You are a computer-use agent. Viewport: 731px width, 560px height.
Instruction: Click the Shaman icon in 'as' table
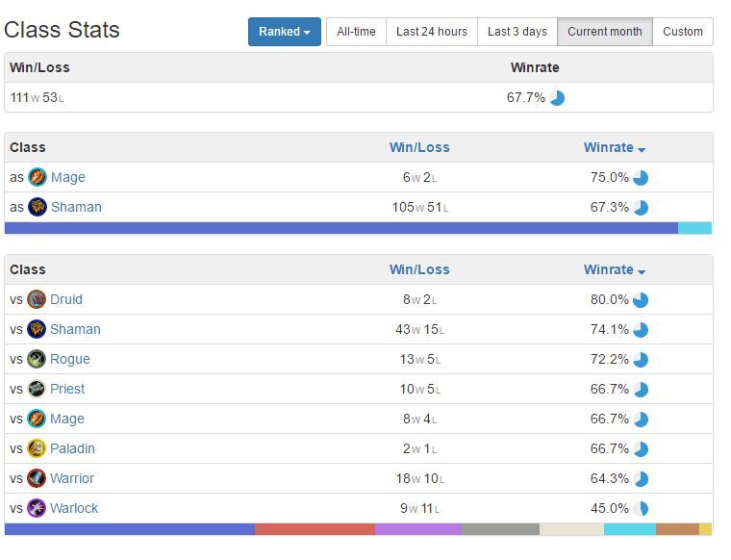(x=38, y=207)
